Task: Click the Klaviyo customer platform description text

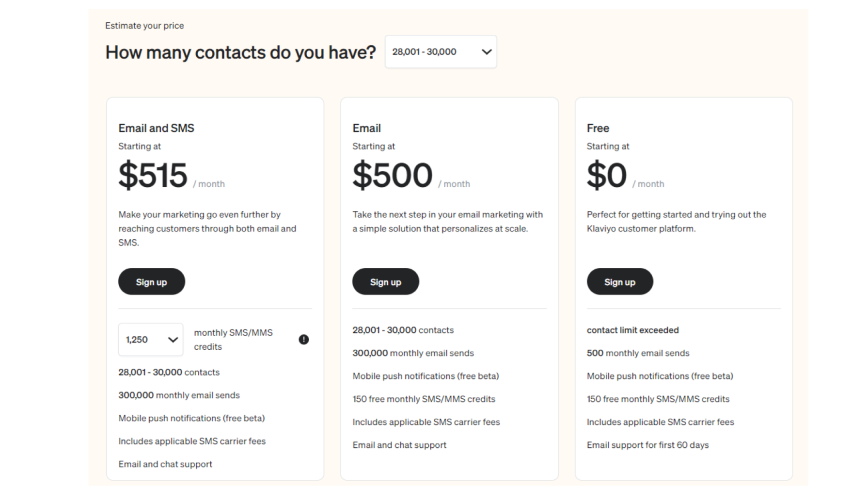Action: 676,222
